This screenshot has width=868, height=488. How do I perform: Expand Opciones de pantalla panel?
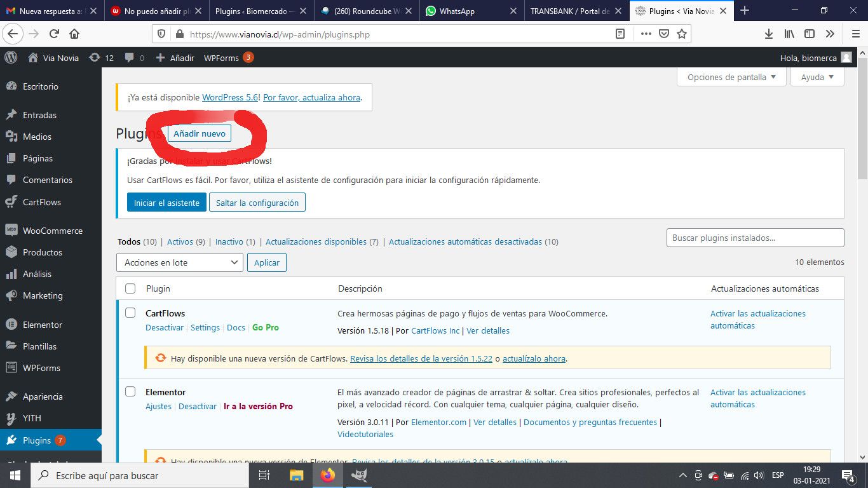[731, 77]
